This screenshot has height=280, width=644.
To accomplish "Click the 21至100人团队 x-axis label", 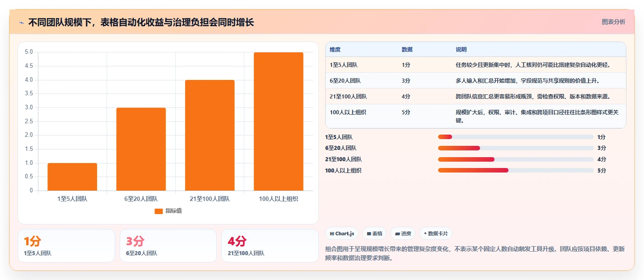I will pyautogui.click(x=210, y=199).
